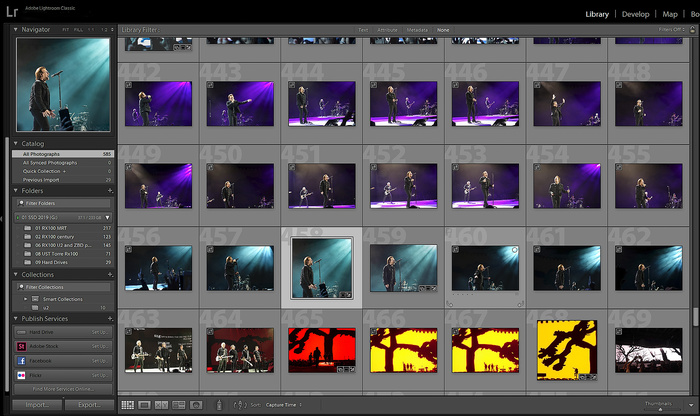Image resolution: width=700 pixels, height=416 pixels.
Task: Collapse the Publish Services panel
Action: (x=15, y=319)
